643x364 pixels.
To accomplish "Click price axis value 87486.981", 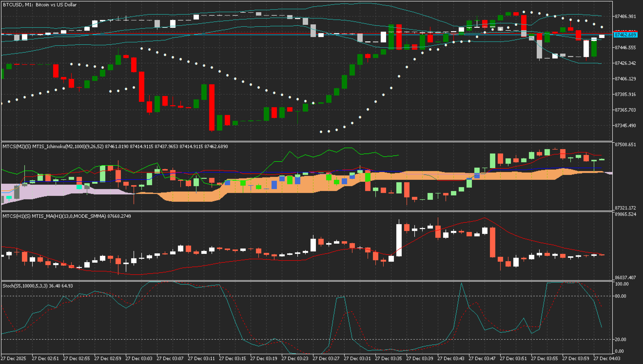I will tap(625, 17).
